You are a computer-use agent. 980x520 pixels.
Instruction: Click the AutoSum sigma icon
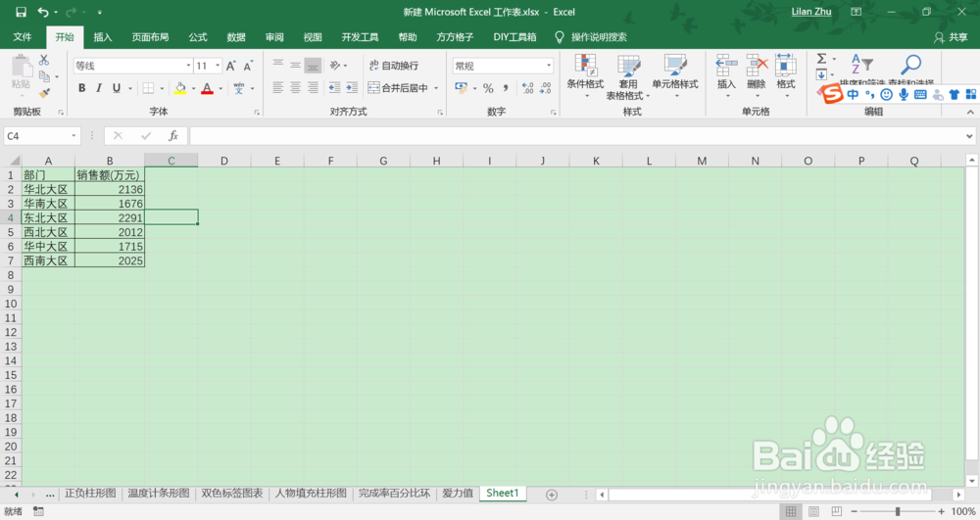822,59
